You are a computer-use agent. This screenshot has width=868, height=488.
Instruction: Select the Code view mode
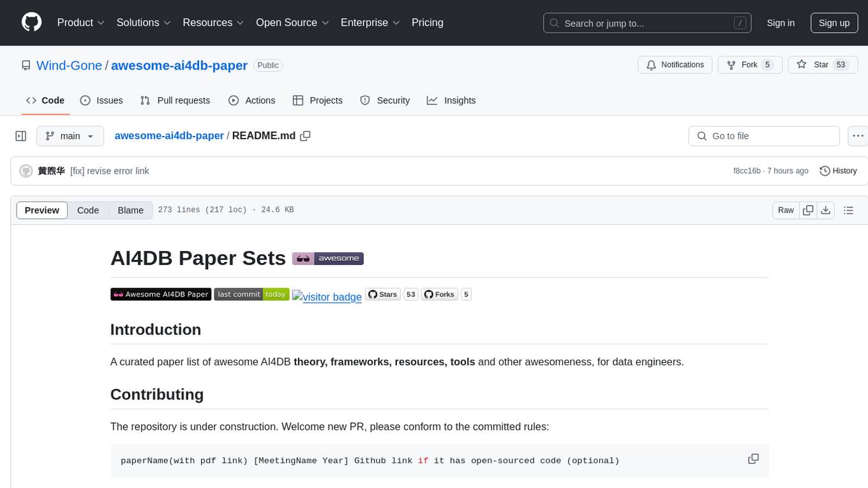[88, 210]
